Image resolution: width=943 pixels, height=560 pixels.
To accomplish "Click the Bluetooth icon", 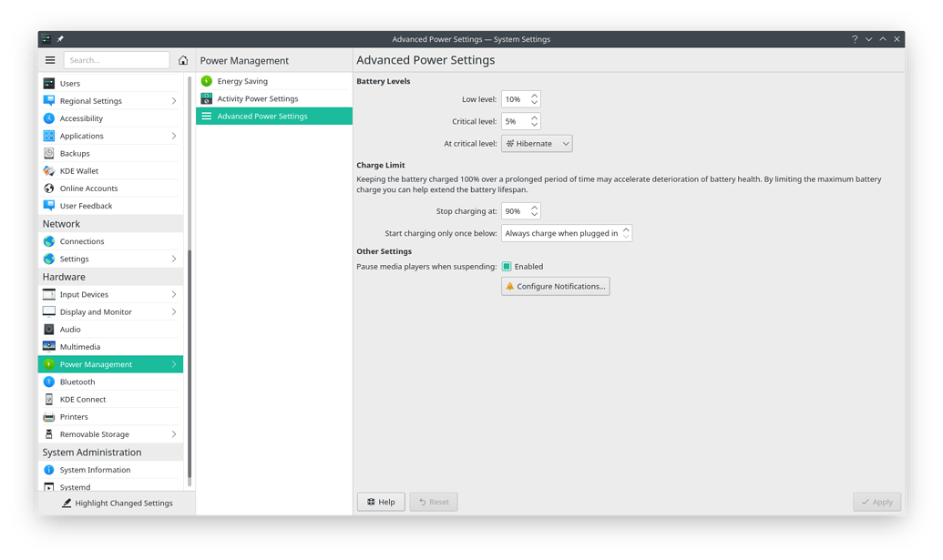I will [49, 382].
